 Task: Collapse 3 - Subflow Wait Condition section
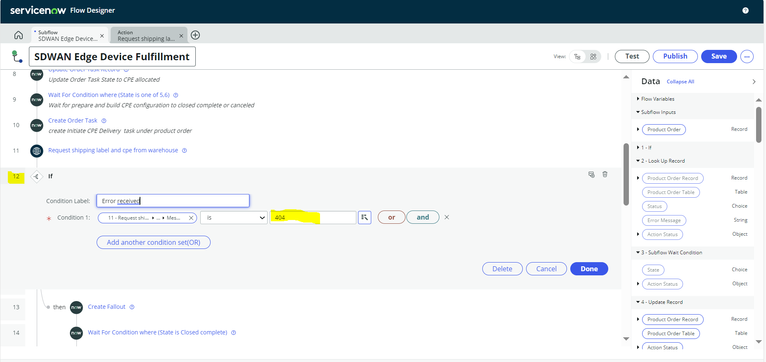(x=638, y=253)
